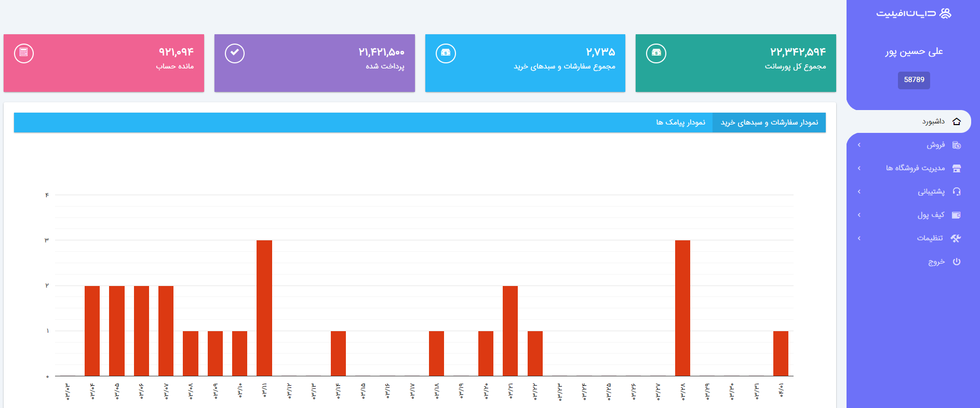Click the headset icon for پشتیبانی
This screenshot has width=980, height=408.
pyautogui.click(x=957, y=192)
